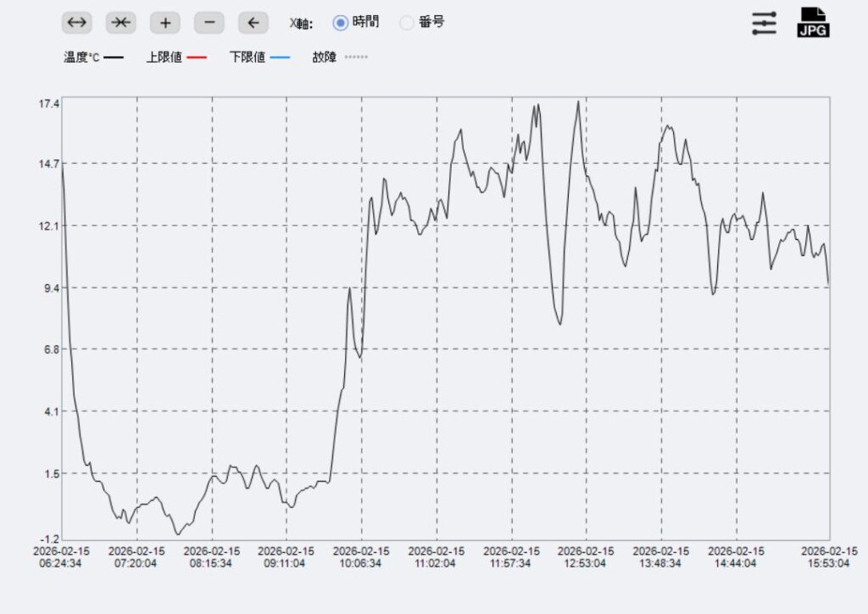This screenshot has height=614, width=868.
Task: Click the horizontal expand double-arrow button
Action: 76,23
